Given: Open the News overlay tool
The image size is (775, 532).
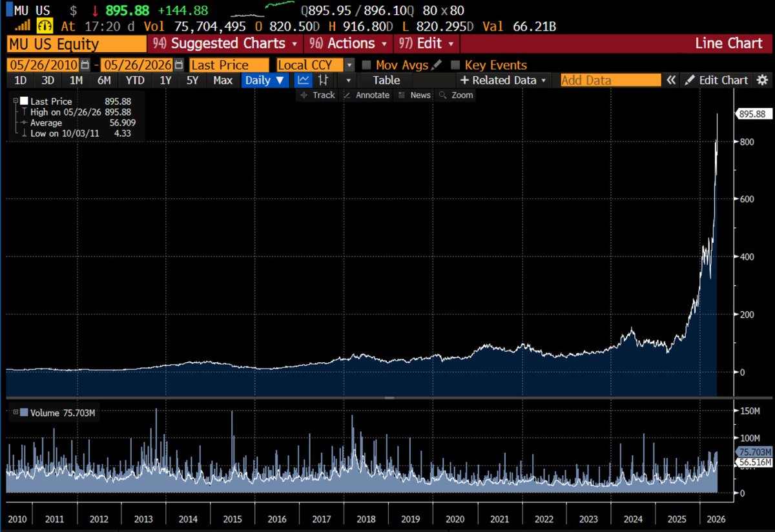Looking at the screenshot, I should 415,95.
